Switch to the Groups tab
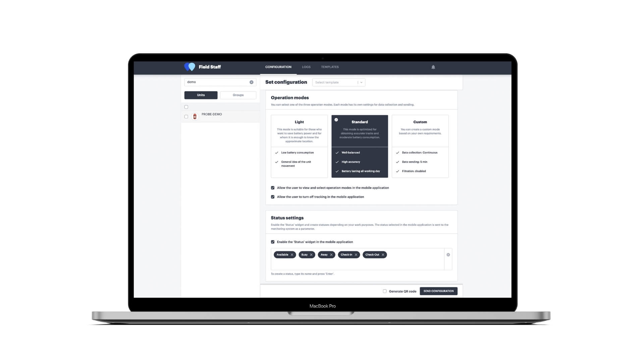Image resolution: width=644 pixels, height=362 pixels. click(238, 95)
